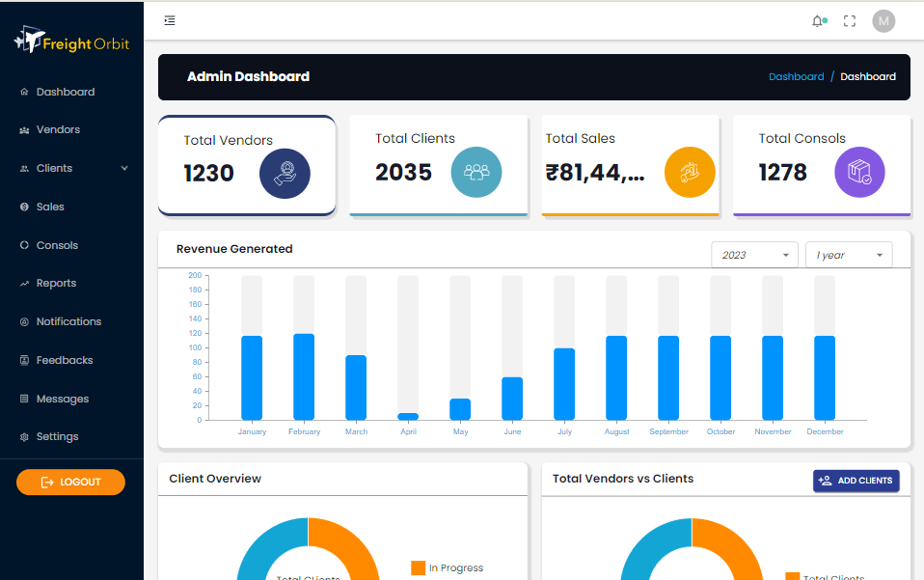This screenshot has height=580, width=924.
Task: Click the add-person icon on Add Clients
Action: point(825,481)
